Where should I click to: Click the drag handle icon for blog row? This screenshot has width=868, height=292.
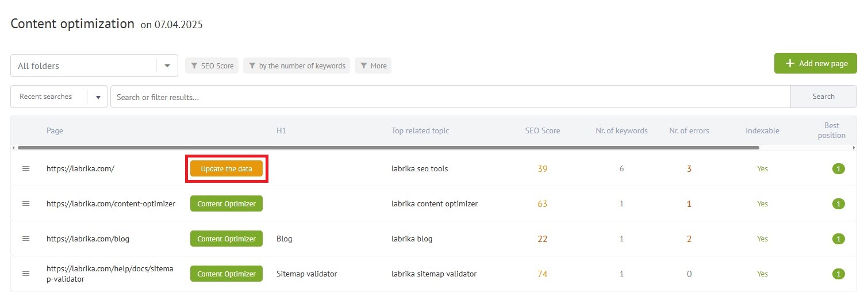pos(26,239)
